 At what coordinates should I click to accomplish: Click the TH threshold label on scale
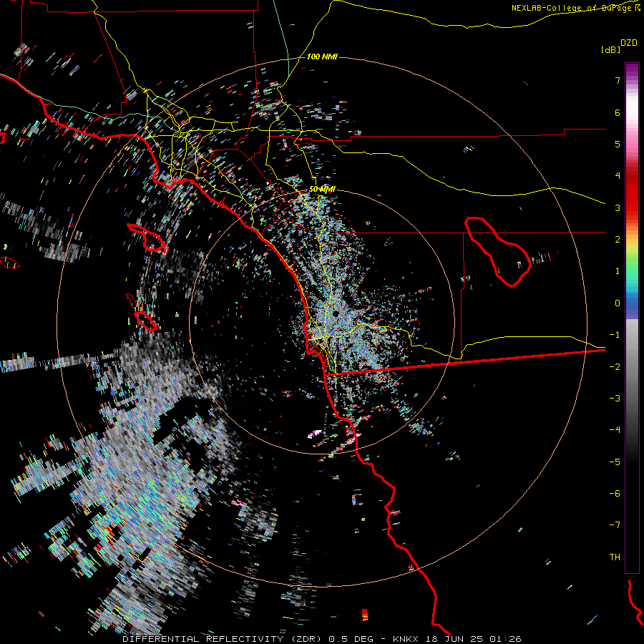pyautogui.click(x=615, y=557)
